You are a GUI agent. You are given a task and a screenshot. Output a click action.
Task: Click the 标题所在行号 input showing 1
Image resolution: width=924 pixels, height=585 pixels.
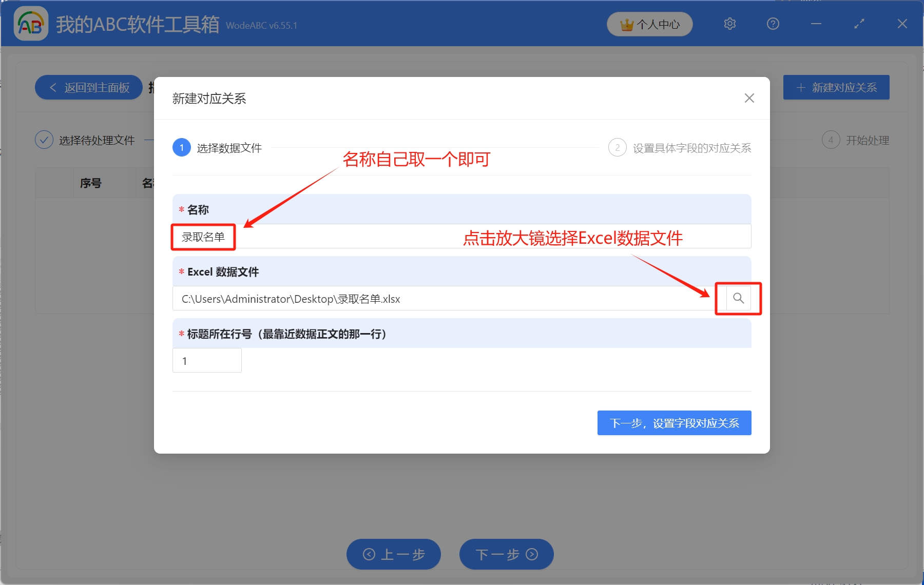point(206,360)
